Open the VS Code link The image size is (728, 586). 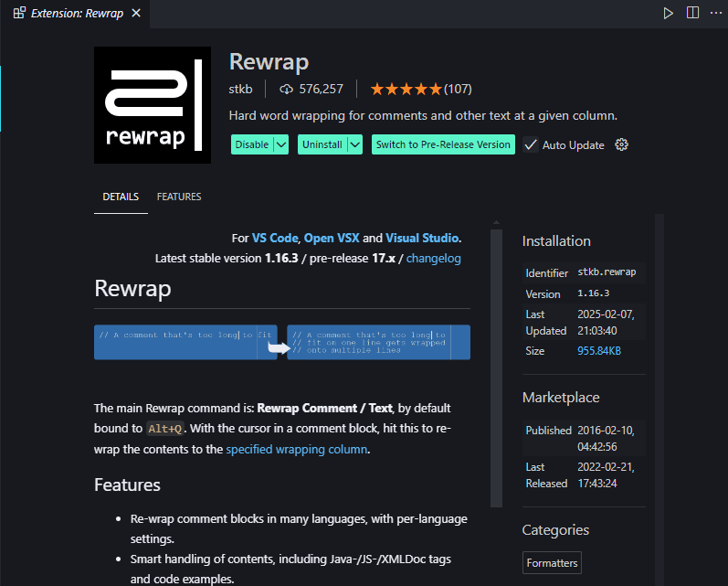click(275, 238)
